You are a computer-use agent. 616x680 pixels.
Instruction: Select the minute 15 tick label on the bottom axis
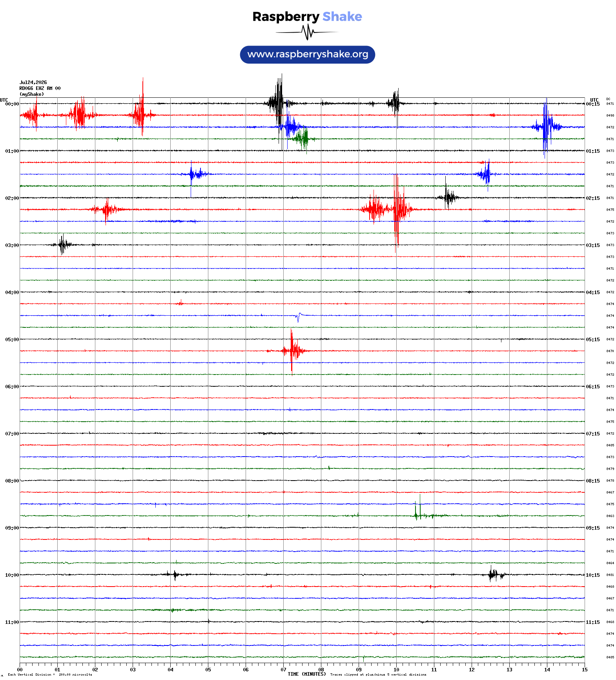585,670
